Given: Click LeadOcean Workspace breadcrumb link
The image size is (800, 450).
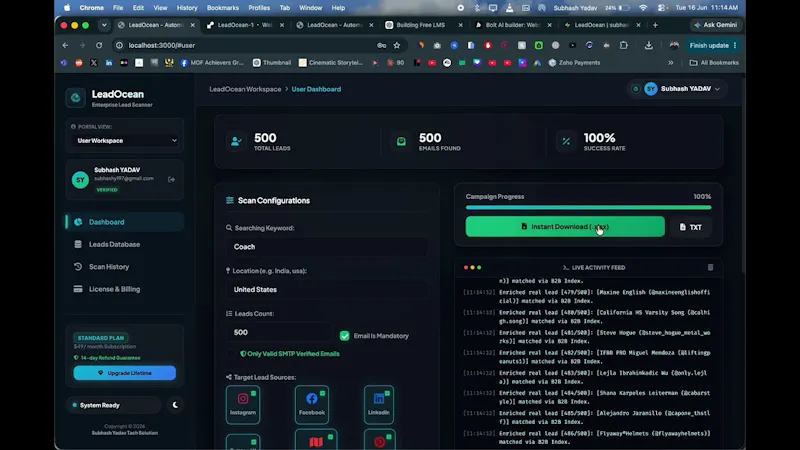Looking at the screenshot, I should [245, 89].
